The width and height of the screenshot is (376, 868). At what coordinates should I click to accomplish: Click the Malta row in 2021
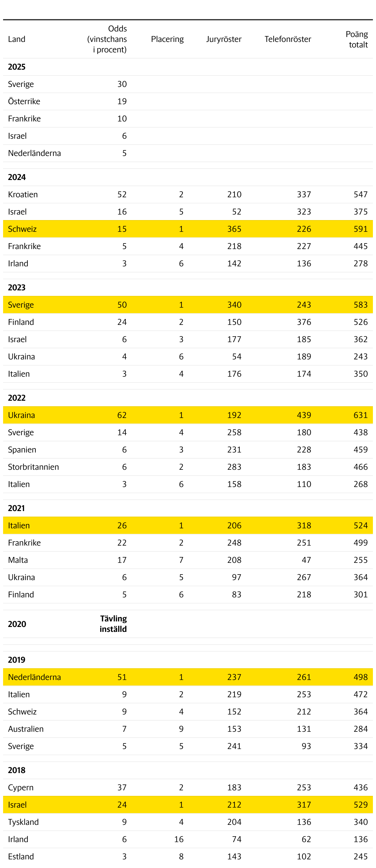coord(188,560)
